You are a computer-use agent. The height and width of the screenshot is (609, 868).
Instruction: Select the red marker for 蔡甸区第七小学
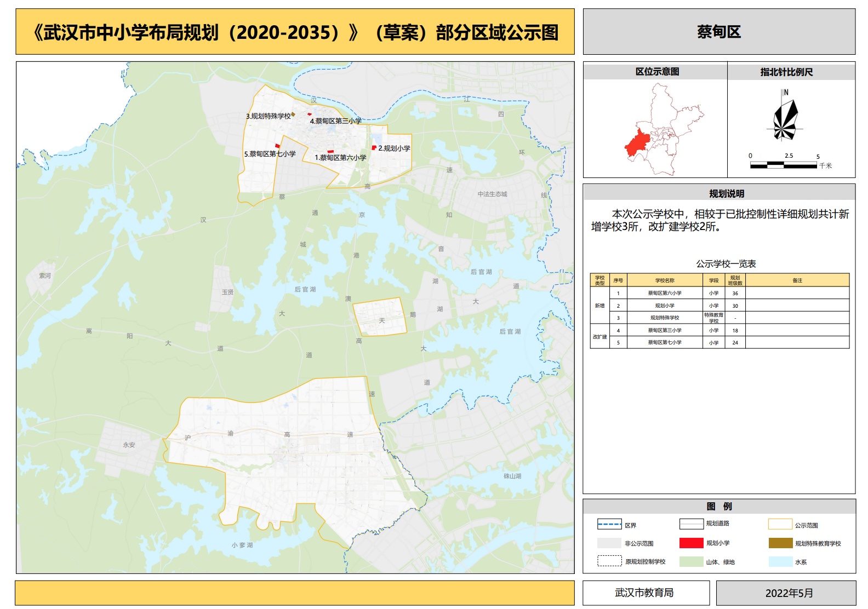coord(277,146)
